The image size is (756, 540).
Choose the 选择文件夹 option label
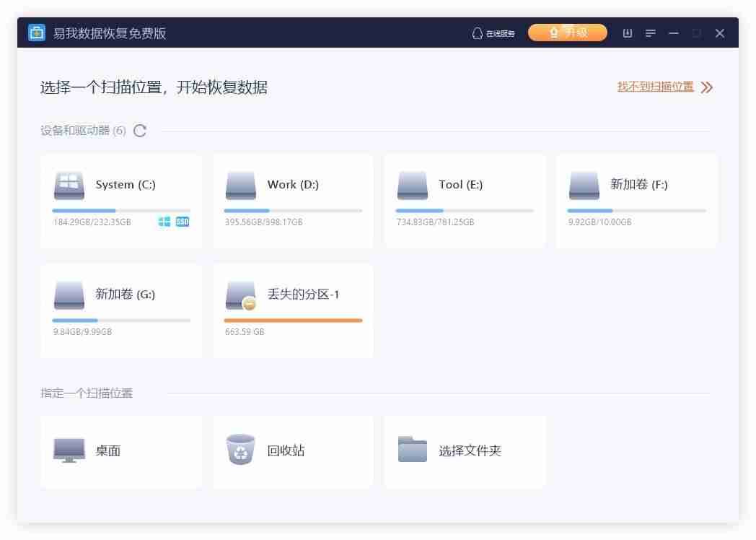[470, 450]
